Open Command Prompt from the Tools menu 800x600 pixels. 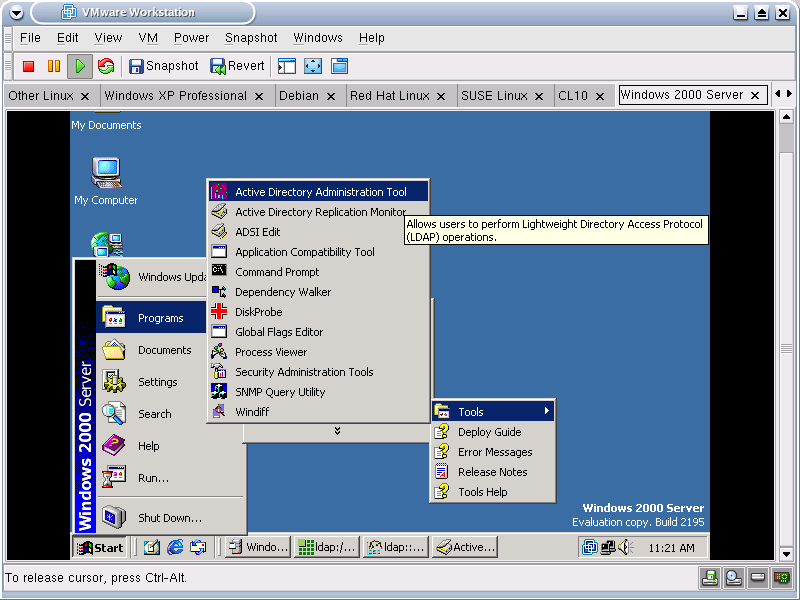tap(319, 272)
